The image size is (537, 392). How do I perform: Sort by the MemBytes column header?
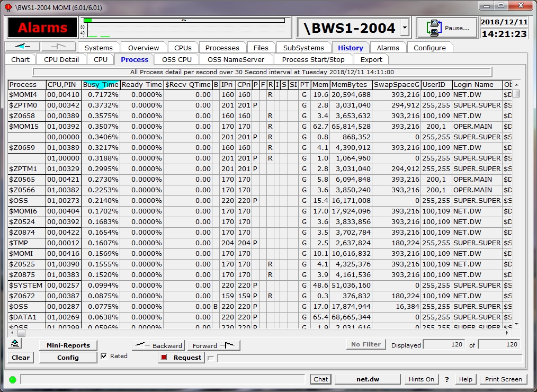[x=350, y=85]
